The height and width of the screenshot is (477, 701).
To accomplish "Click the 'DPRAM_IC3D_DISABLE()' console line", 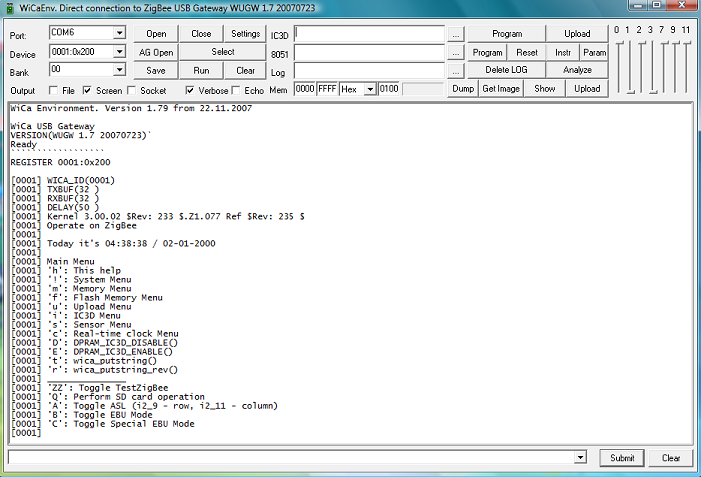I will pyautogui.click(x=125, y=342).
